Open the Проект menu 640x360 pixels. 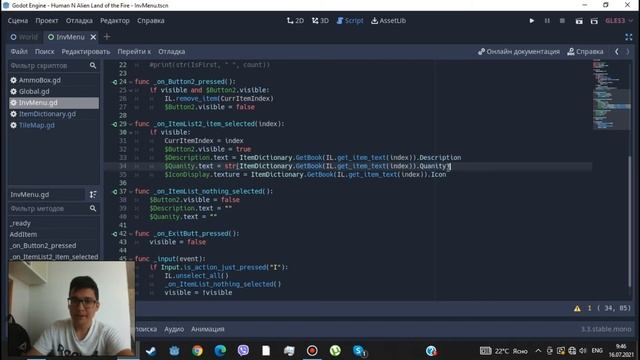tap(47, 20)
